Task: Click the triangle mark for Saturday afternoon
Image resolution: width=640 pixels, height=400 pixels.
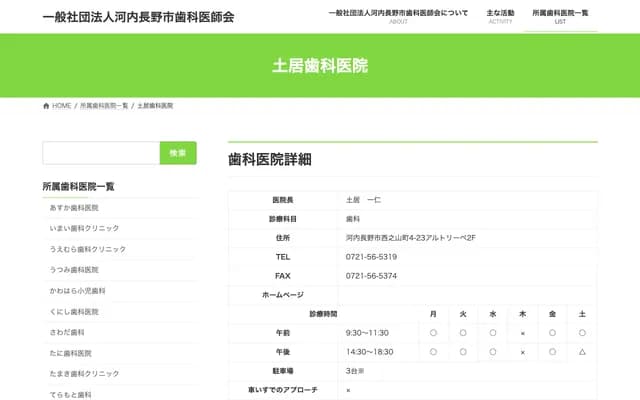Action: point(582,352)
